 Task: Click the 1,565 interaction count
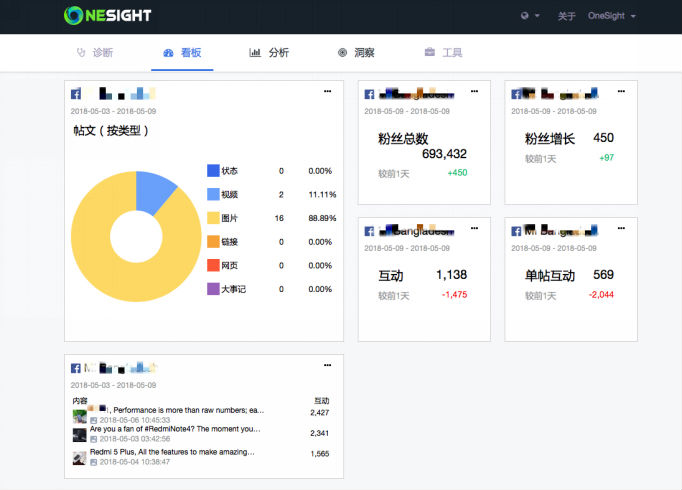320,454
